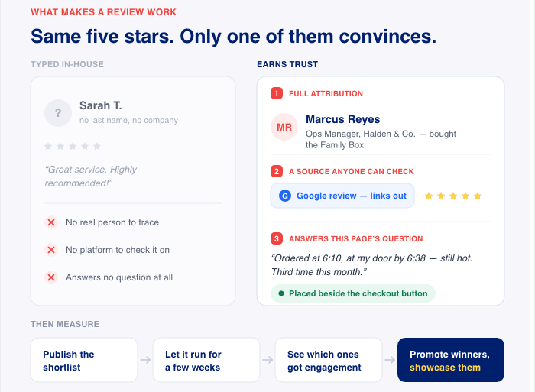Viewport: 535px width, 392px height.
Task: Click the red X beside 'Answers no question at all'
Action: [x=51, y=277]
